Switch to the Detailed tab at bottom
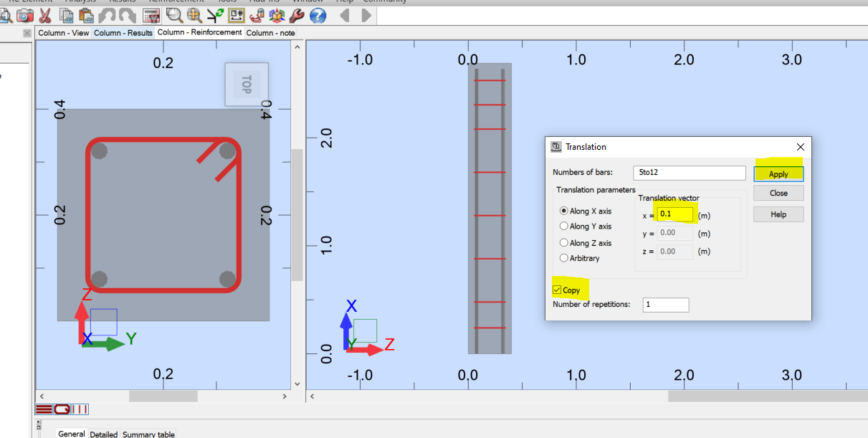This screenshot has width=868, height=438. click(x=104, y=434)
